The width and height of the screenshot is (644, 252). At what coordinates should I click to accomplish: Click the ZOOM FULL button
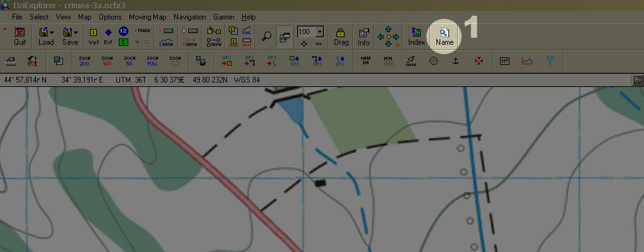pyautogui.click(x=152, y=60)
